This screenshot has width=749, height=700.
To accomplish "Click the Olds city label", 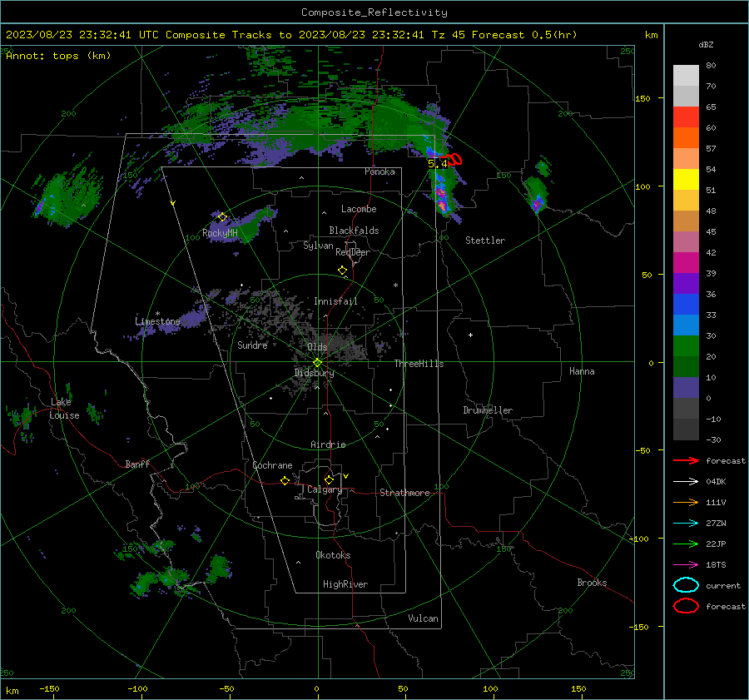I will click(317, 346).
